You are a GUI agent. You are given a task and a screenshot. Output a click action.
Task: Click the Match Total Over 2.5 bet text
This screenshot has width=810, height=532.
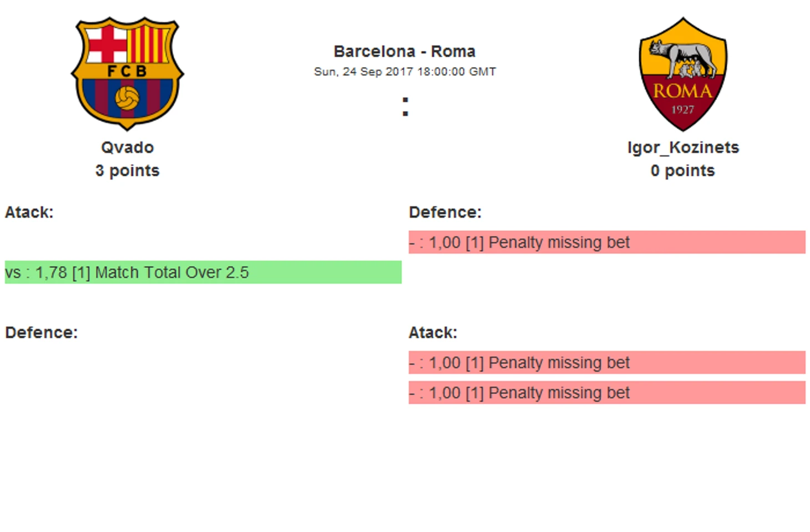[171, 272]
